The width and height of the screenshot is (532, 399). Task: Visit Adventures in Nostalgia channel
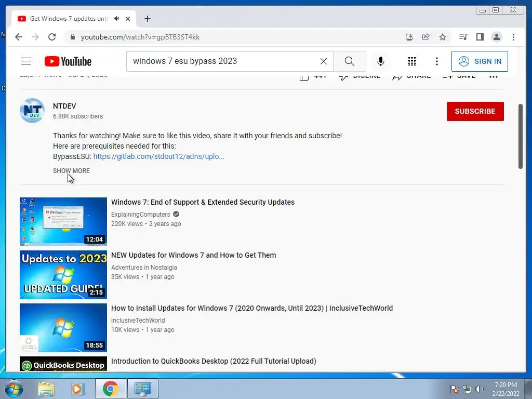pyautogui.click(x=144, y=268)
